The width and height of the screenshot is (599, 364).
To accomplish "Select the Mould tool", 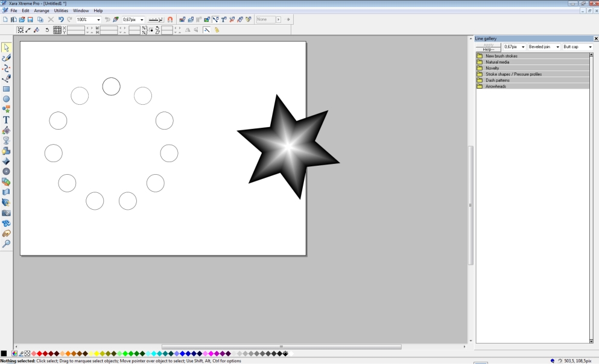I will tap(6, 192).
